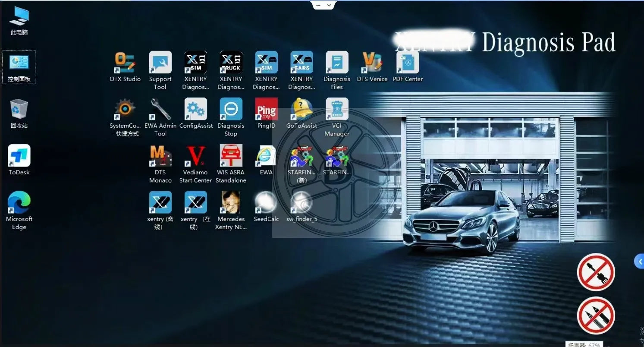Expand the blue side panel arrow
The image size is (644, 347).
coord(639,261)
